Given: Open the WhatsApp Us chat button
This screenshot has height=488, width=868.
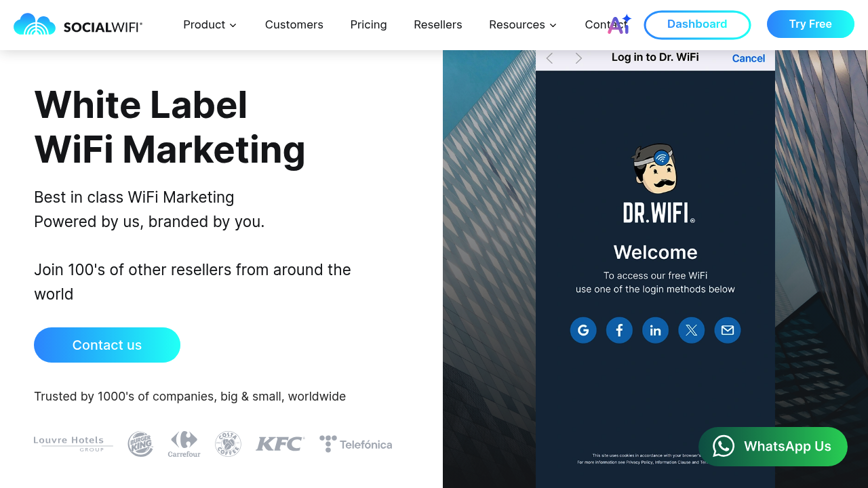Looking at the screenshot, I should (773, 446).
